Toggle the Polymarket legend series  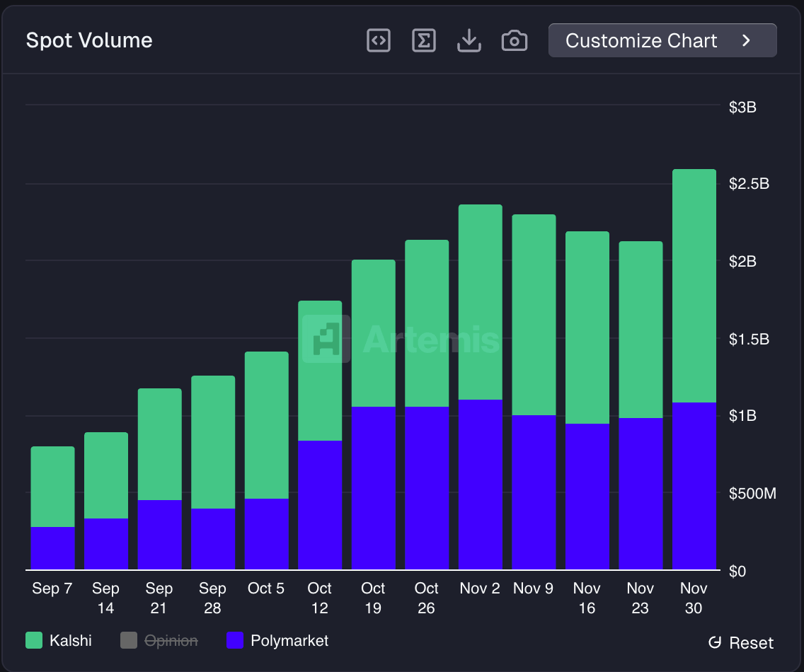coord(289,641)
